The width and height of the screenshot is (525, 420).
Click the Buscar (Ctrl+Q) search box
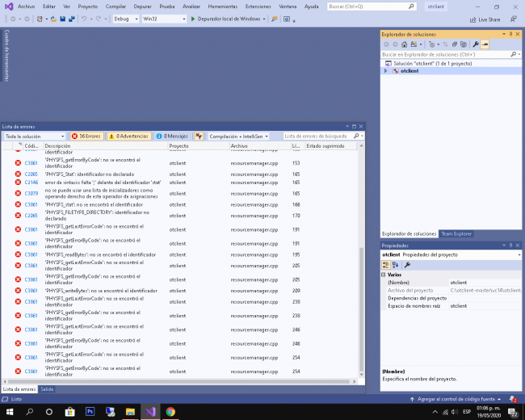[x=372, y=6]
